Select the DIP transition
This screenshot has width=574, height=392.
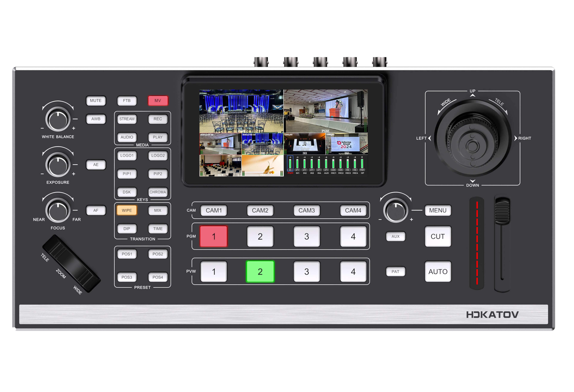pyautogui.click(x=127, y=229)
